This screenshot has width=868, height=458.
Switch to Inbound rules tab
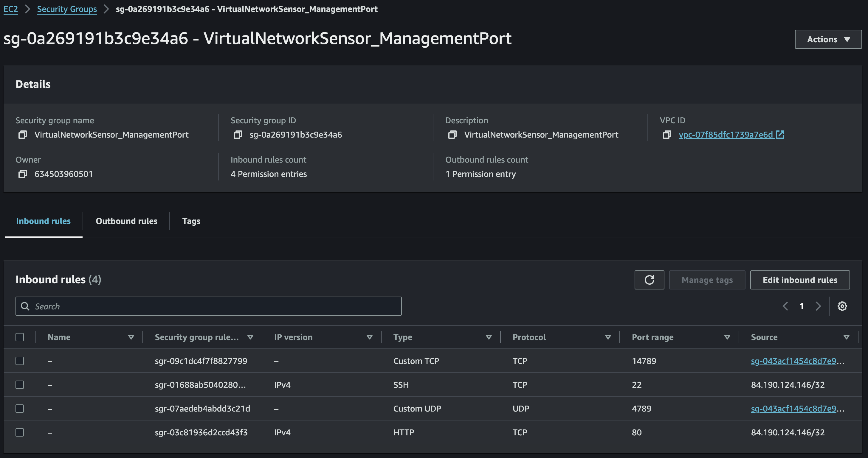coord(44,221)
